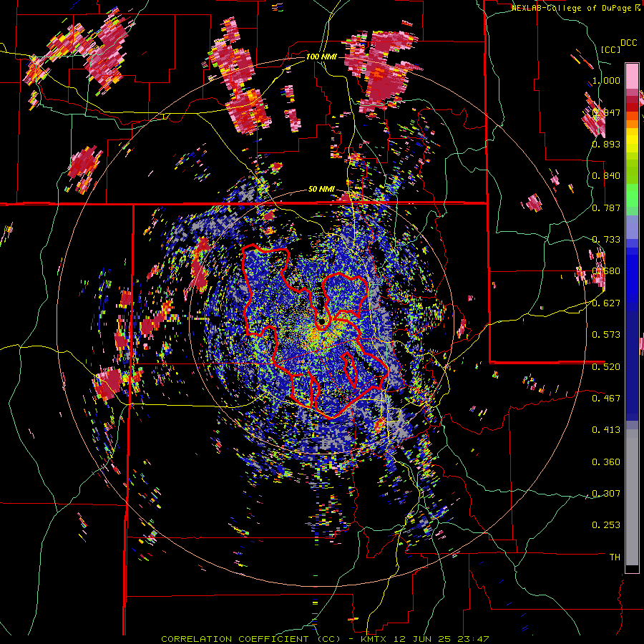Image resolution: width=644 pixels, height=644 pixels.
Task: Select the 0.627 scale value
Action: point(606,303)
